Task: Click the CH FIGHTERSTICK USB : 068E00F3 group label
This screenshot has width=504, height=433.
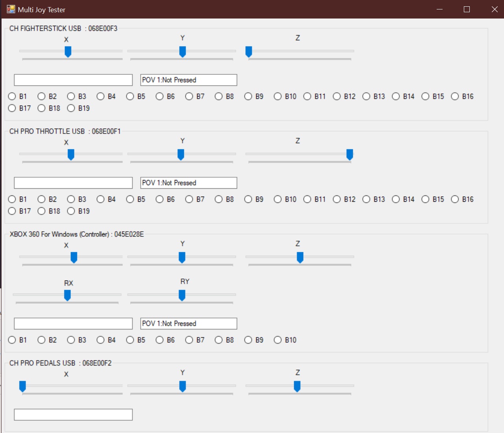Action: [x=63, y=28]
